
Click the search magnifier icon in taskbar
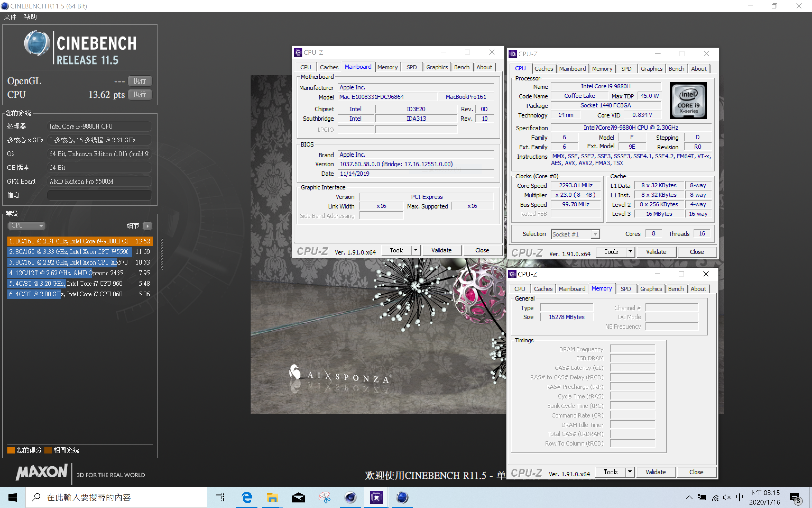[x=36, y=497]
